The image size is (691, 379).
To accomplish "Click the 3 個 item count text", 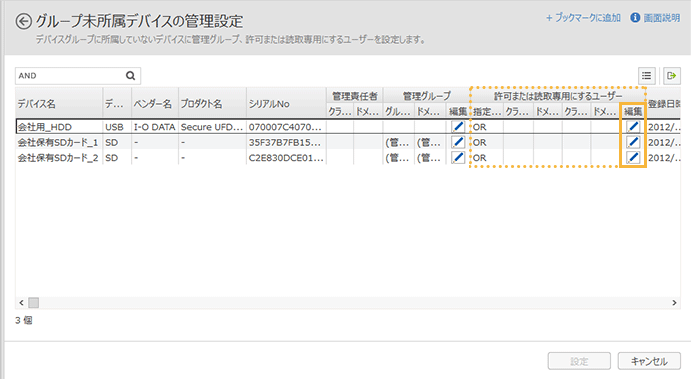I will click(24, 320).
